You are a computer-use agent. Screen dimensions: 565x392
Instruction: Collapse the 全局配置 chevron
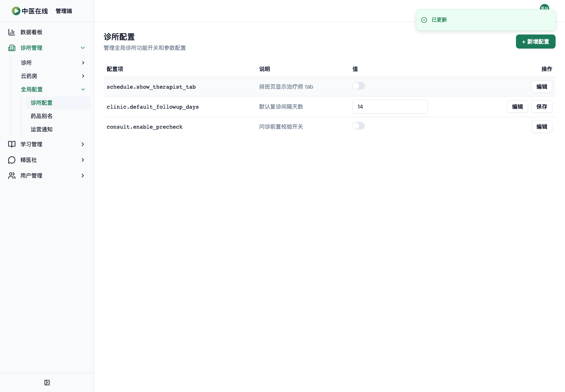click(x=83, y=89)
